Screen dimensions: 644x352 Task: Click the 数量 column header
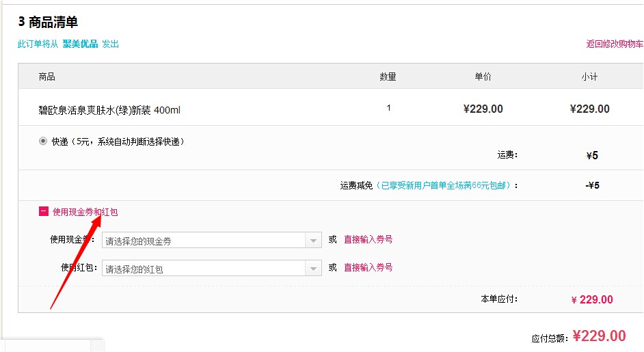pos(388,77)
